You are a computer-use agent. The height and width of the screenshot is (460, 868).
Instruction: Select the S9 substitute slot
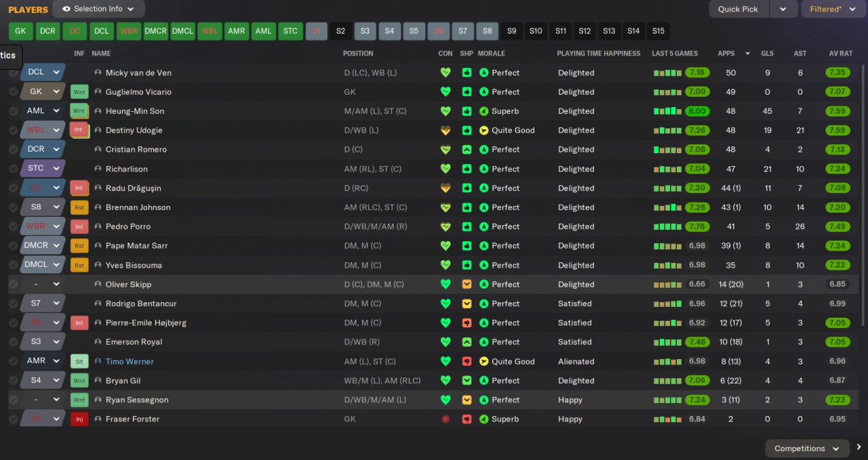[511, 31]
